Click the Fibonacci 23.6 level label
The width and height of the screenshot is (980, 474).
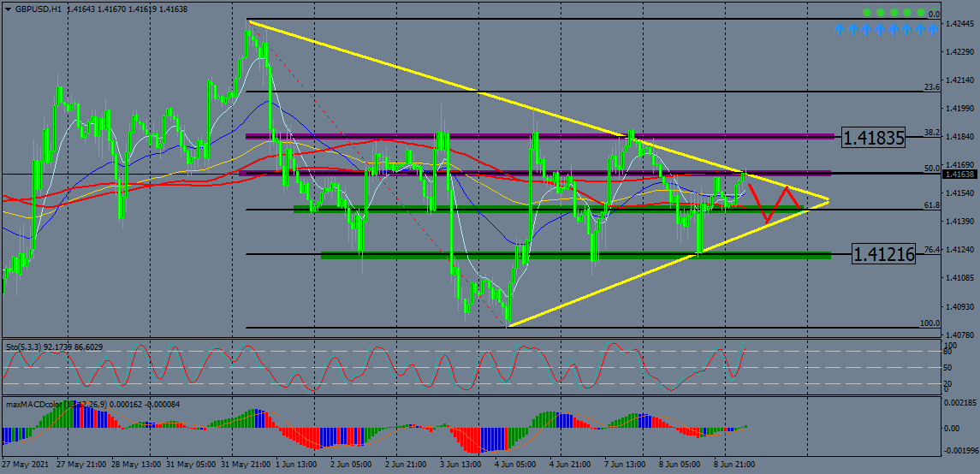pos(932,87)
